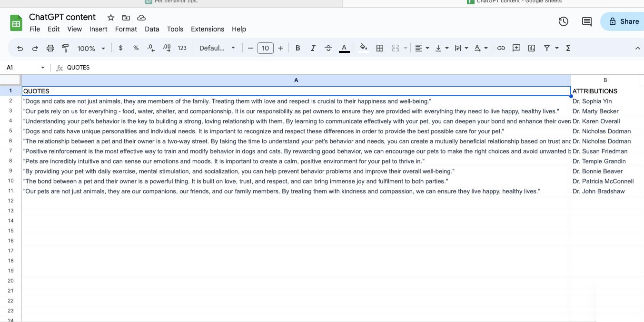This screenshot has width=644, height=322.
Task: Apply strikethrough formatting from the toolbar
Action: coord(328,48)
